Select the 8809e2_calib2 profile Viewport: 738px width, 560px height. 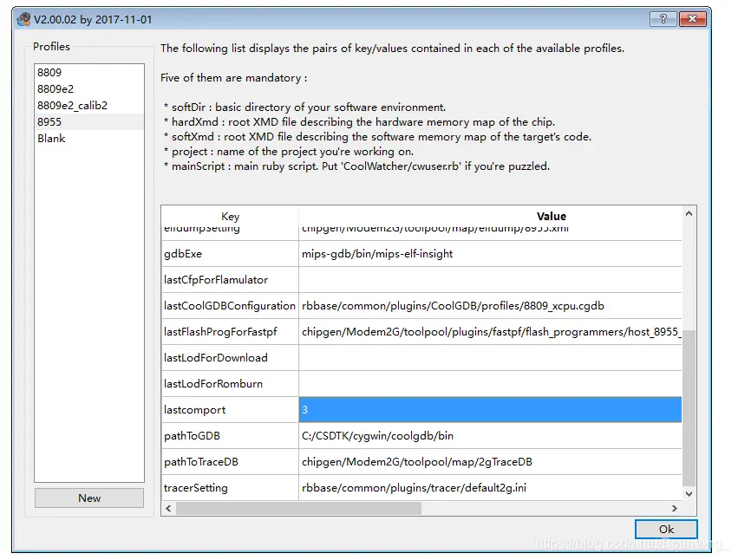(89, 106)
